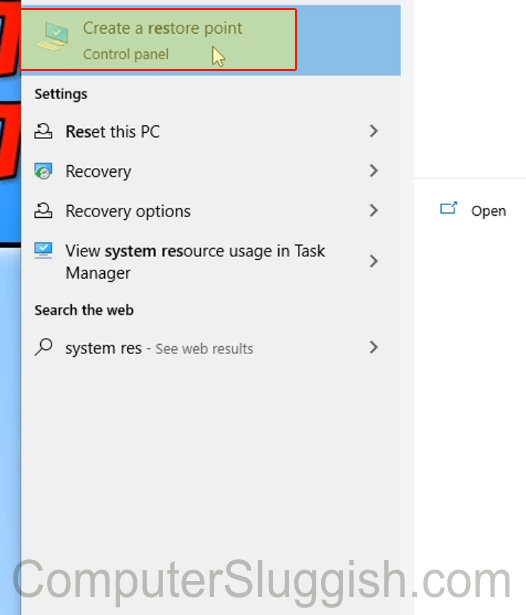Click the See web results text
The image size is (526, 615).
tap(204, 349)
